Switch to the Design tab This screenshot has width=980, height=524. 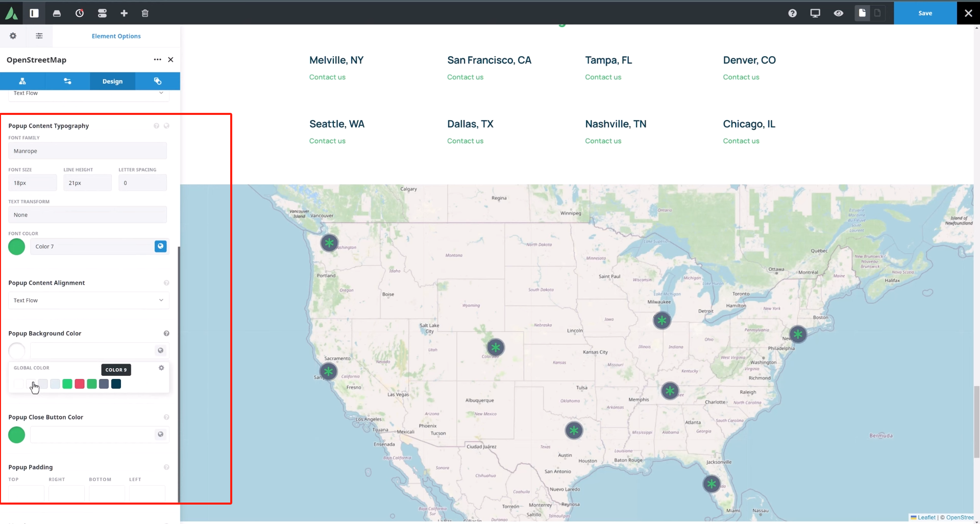click(112, 81)
